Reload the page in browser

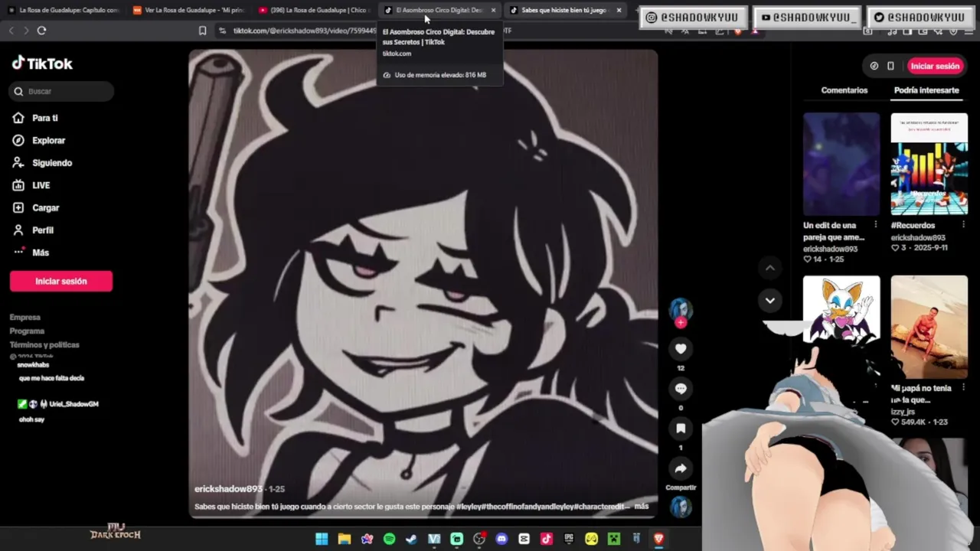tap(41, 30)
